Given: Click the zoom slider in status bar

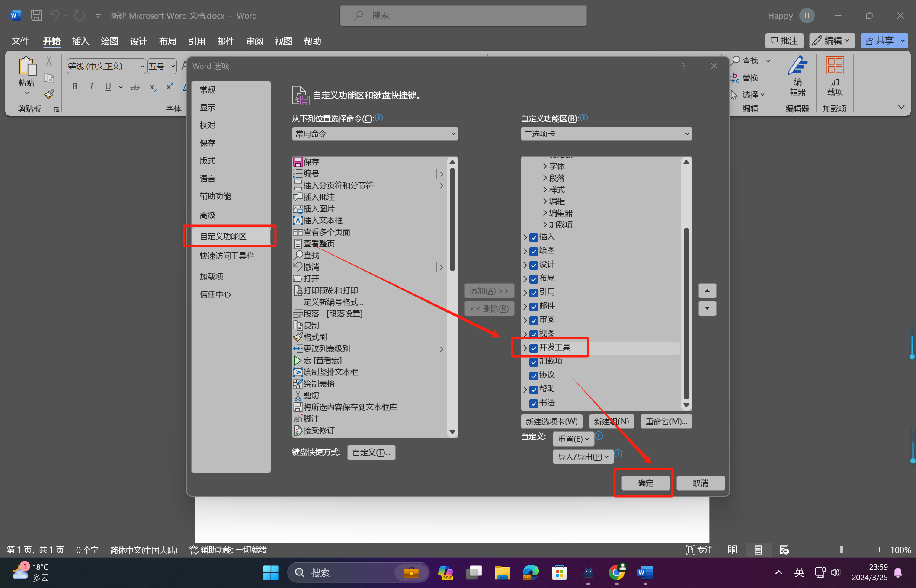Looking at the screenshot, I should pyautogui.click(x=841, y=550).
